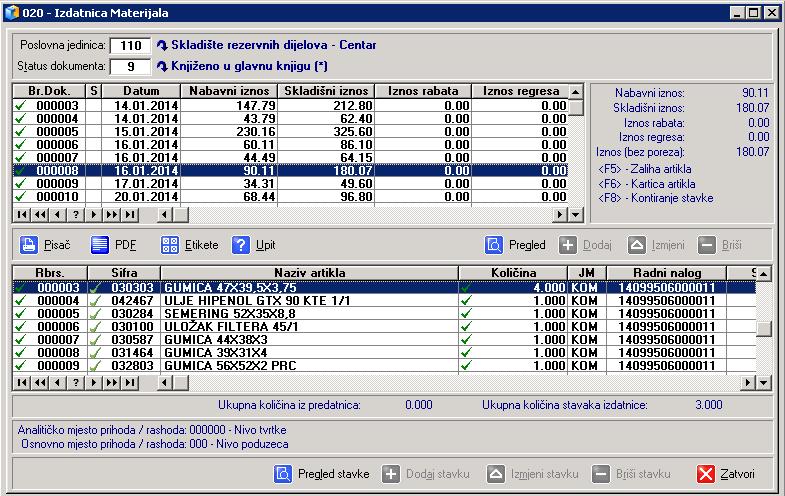Click Briši stavku button
The width and height of the screenshot is (785, 496).
click(631, 473)
